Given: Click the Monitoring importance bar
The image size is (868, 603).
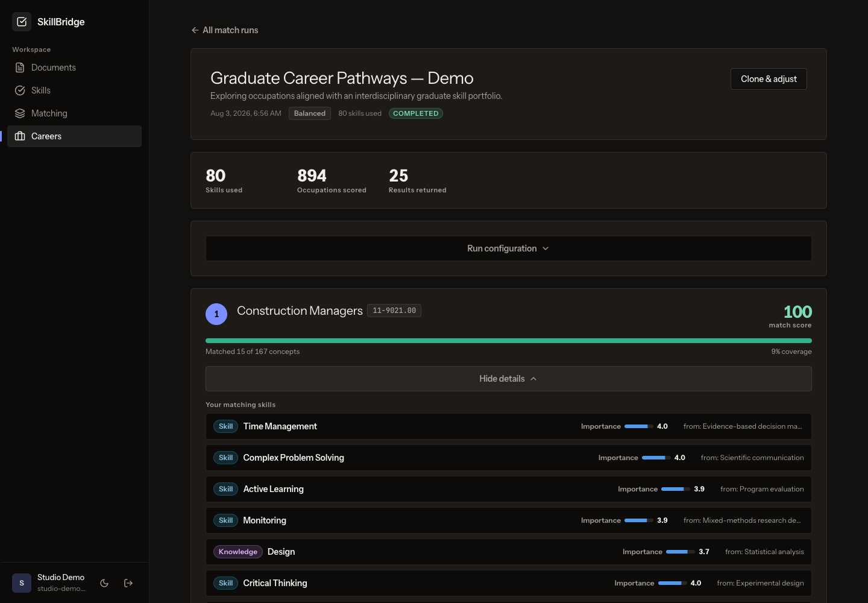Looking at the screenshot, I should pyautogui.click(x=639, y=520).
